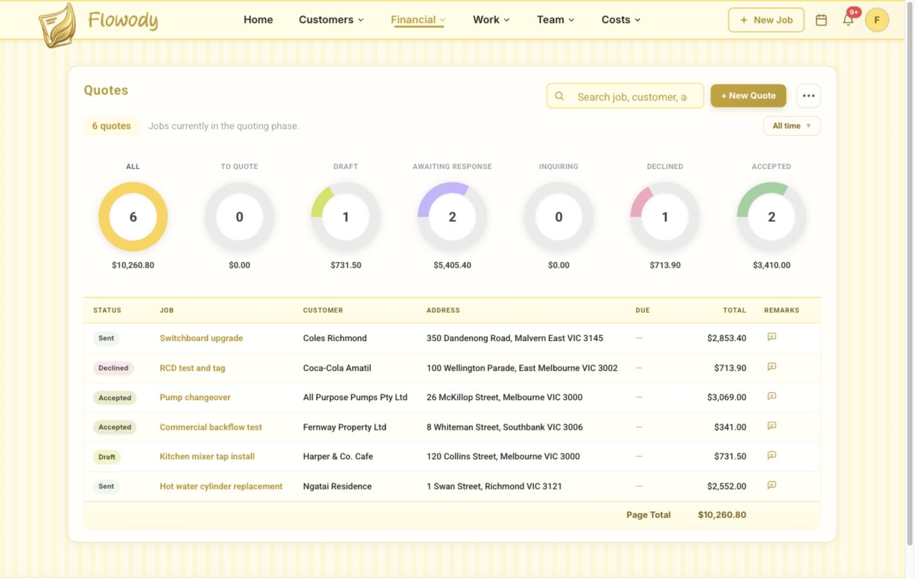
Task: Open remarks for RCD test and tag
Action: click(x=772, y=367)
